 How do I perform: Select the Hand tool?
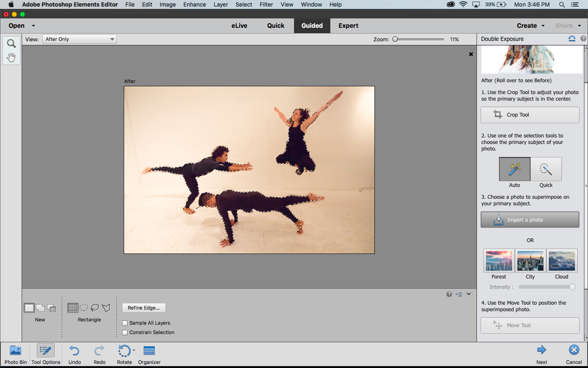click(11, 57)
